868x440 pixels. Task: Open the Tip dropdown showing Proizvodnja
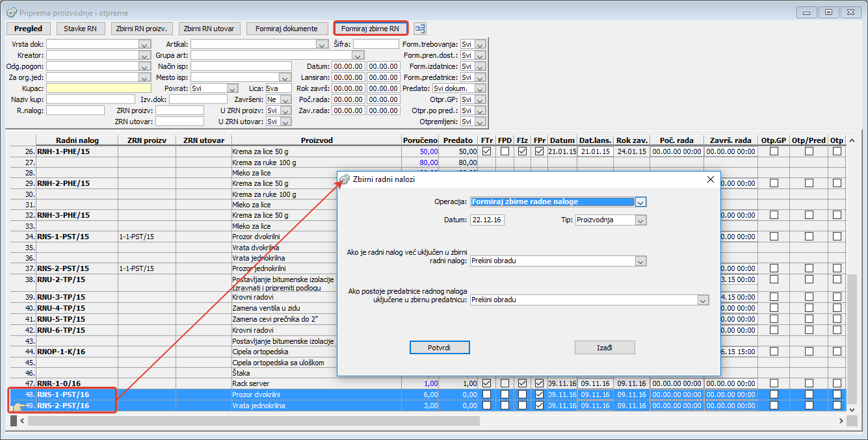pos(640,220)
